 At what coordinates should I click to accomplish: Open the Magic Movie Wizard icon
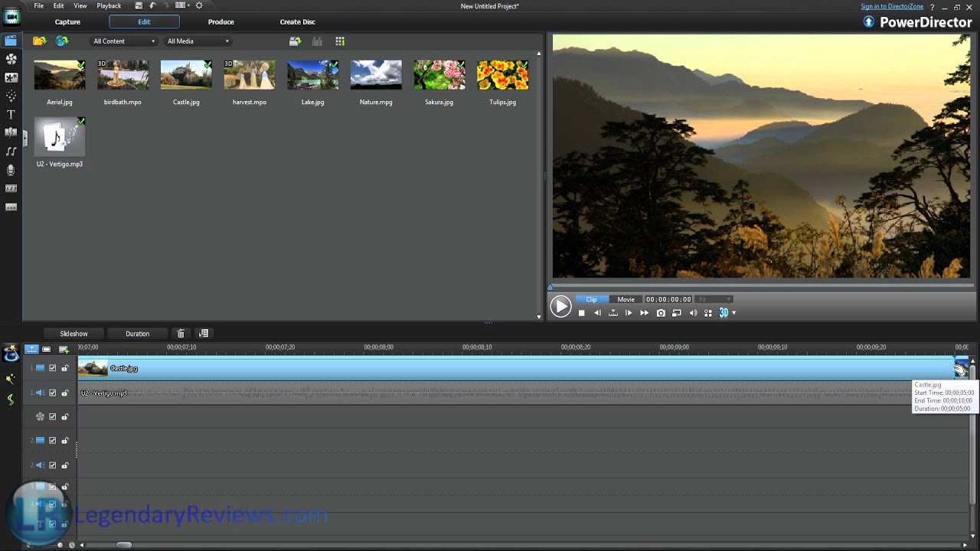pos(11,354)
